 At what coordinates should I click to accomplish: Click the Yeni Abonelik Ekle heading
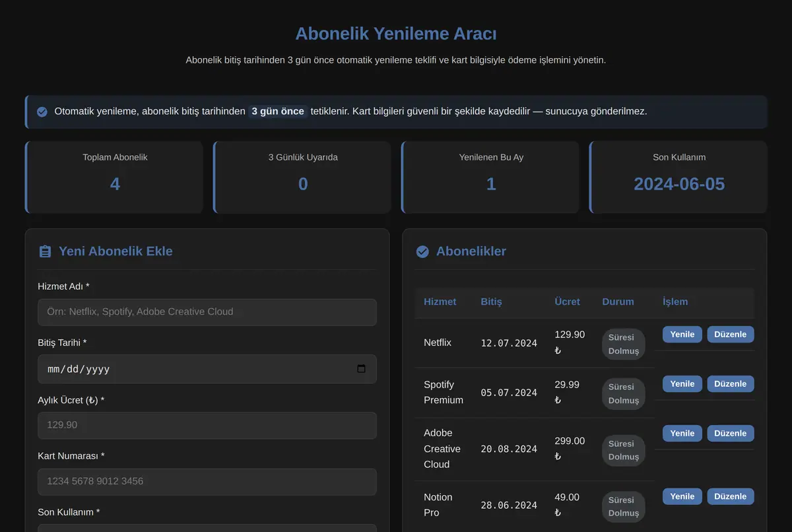pos(115,251)
